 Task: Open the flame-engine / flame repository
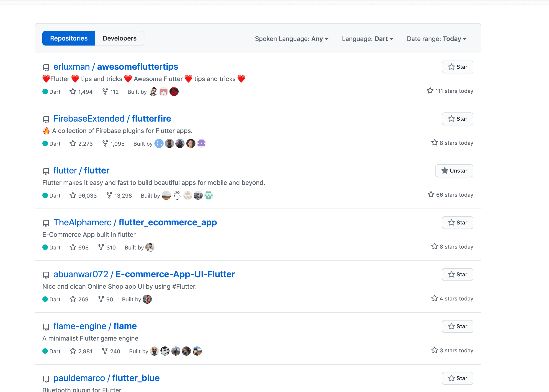coord(95,326)
